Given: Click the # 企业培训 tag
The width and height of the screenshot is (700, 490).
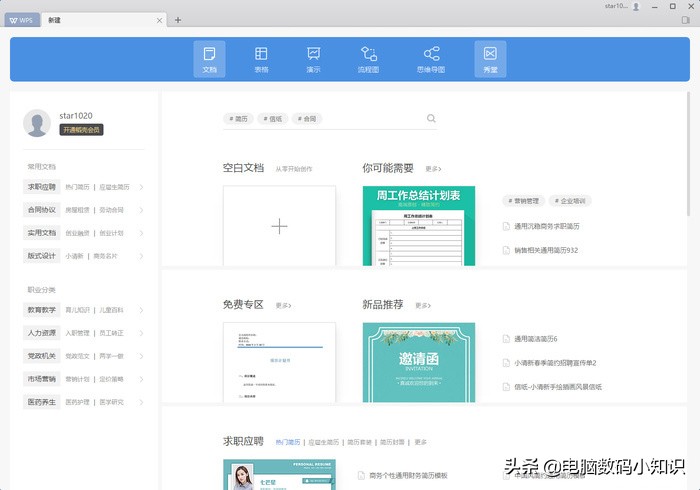Looking at the screenshot, I should click(x=570, y=201).
